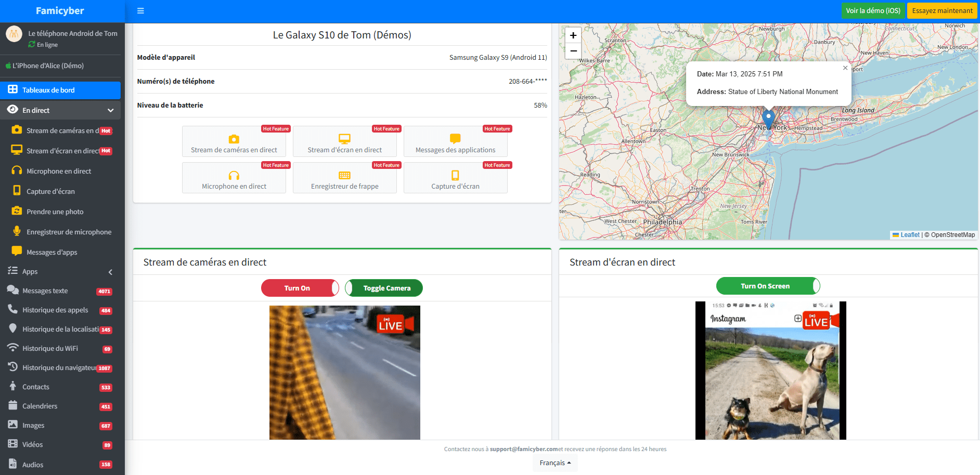Image resolution: width=980 pixels, height=475 pixels.
Task: Zoom in the map with plus button
Action: coord(573,35)
